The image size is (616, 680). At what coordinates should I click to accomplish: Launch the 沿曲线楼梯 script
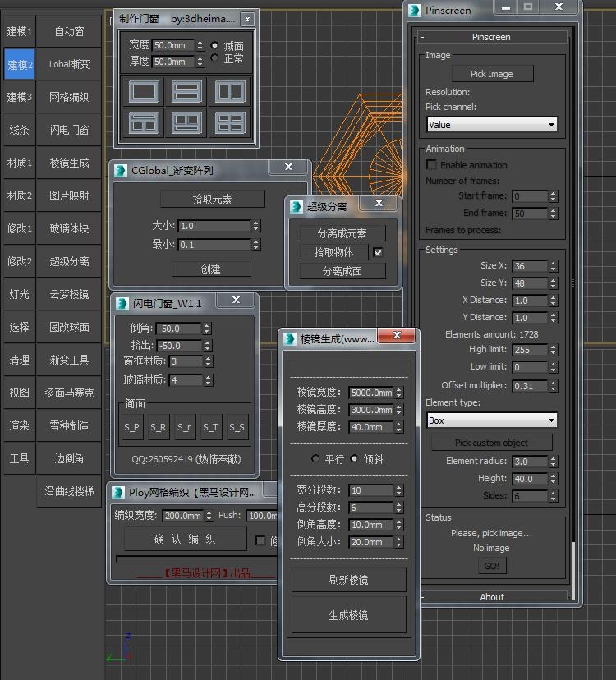pos(70,491)
